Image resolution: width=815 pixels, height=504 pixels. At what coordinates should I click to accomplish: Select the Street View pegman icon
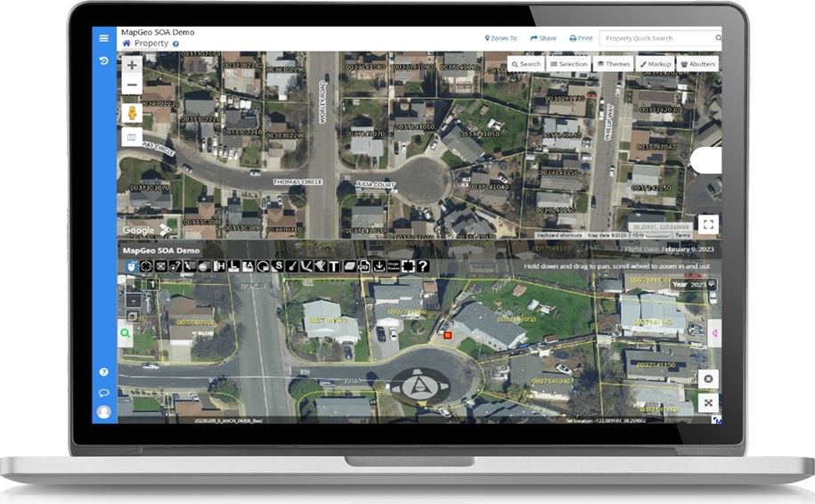(132, 113)
